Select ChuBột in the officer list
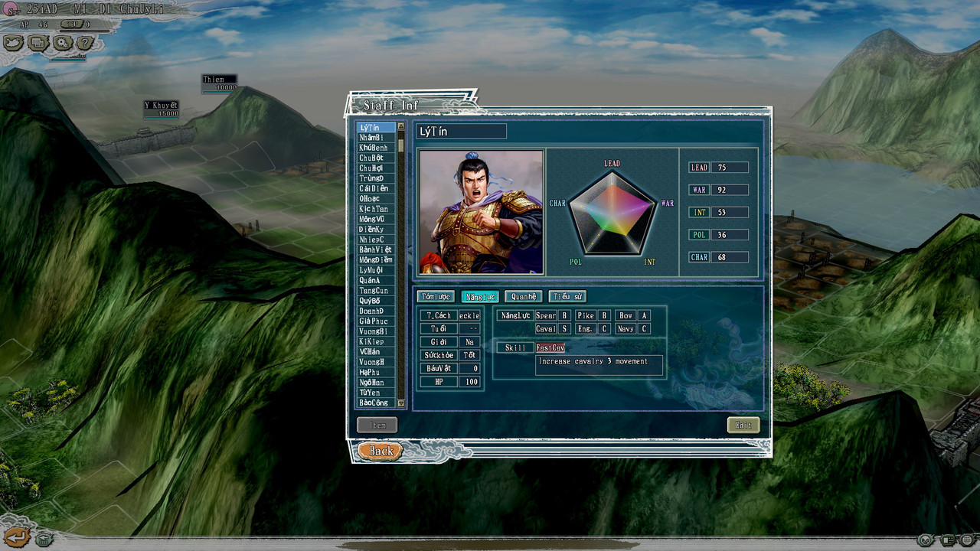The width and height of the screenshot is (980, 551). click(x=376, y=158)
